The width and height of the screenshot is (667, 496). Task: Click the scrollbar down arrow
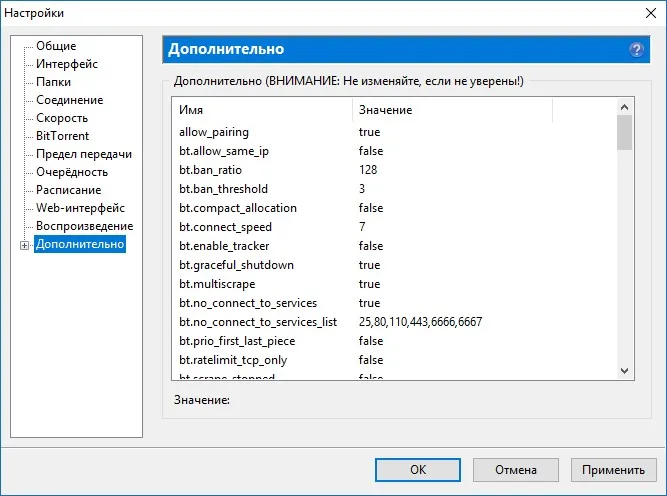[x=624, y=371]
